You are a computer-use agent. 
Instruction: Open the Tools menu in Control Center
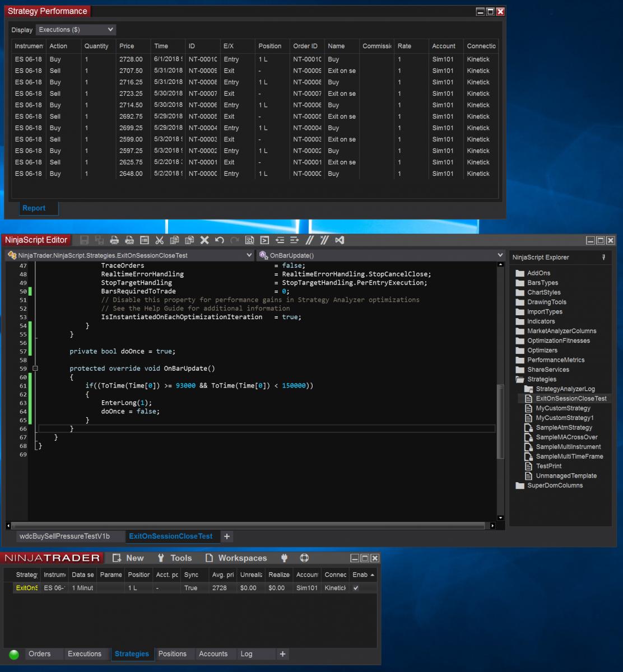click(175, 558)
